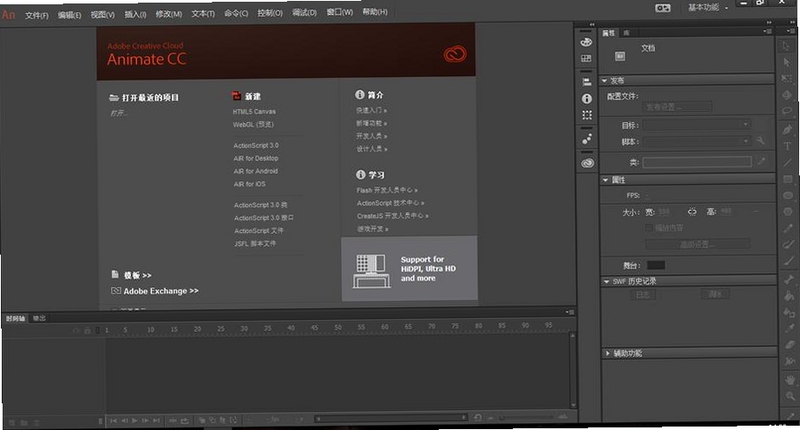Open the 脚本 dropdown
800x430 pixels.
tap(697, 141)
